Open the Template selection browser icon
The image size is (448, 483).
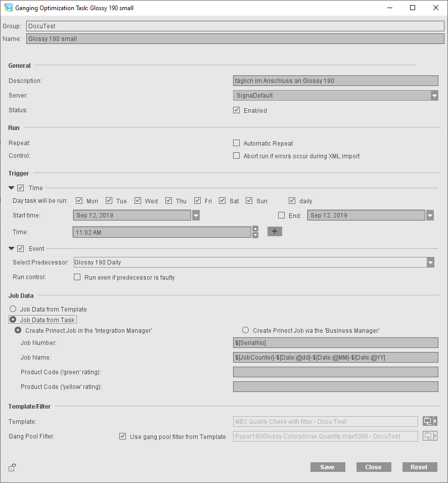pyautogui.click(x=428, y=421)
